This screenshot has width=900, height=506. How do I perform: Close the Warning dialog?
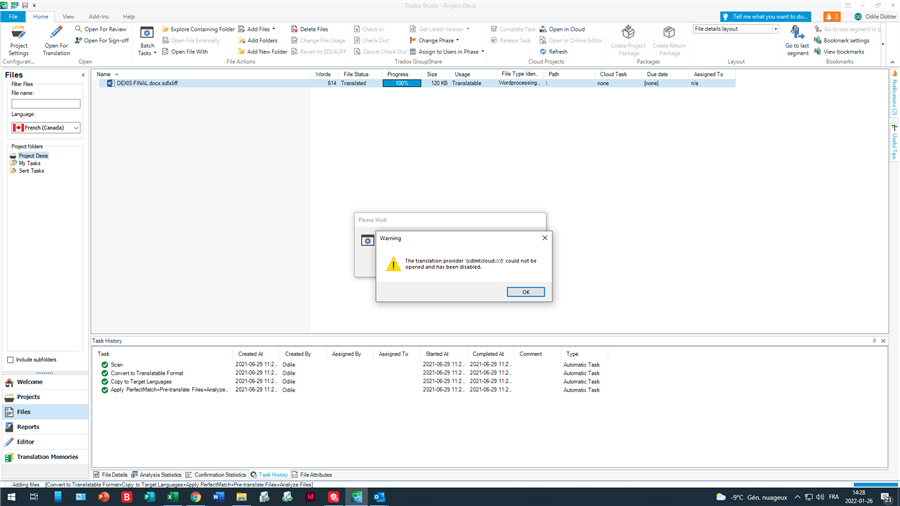pos(545,238)
